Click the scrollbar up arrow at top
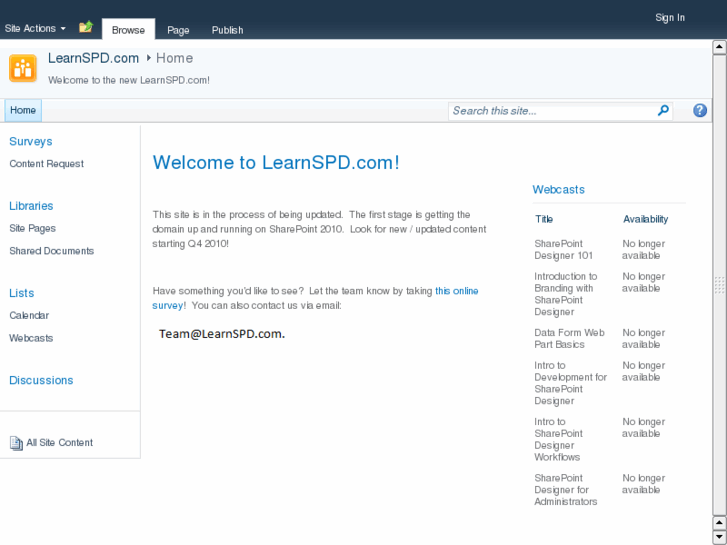 [x=719, y=47]
